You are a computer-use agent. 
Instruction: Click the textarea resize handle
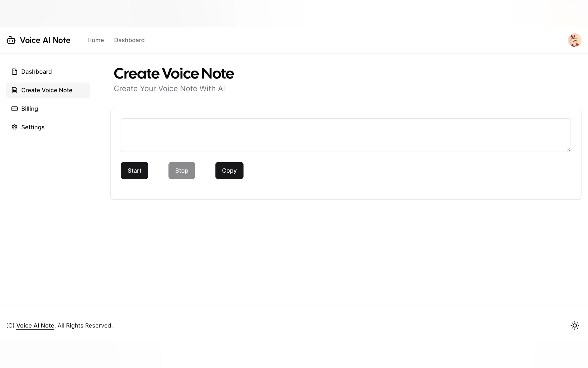coord(568,150)
